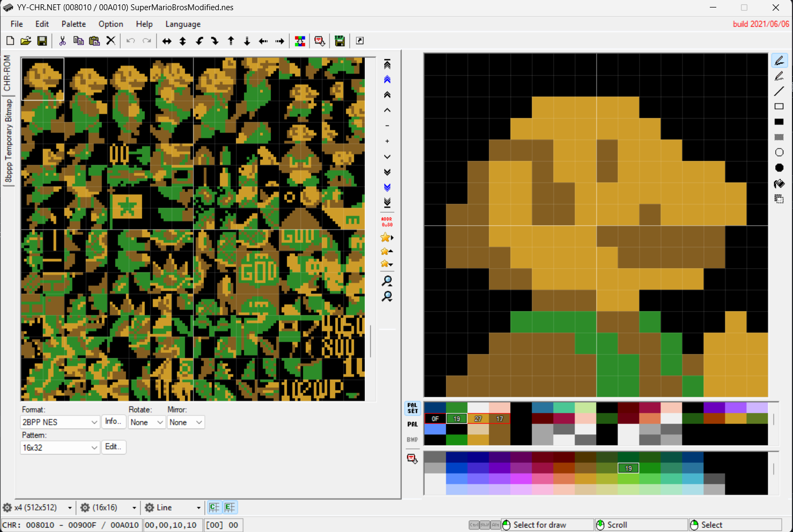Viewport: 793px width, 532px height.
Task: Click the Info.. button next to Format
Action: [113, 422]
